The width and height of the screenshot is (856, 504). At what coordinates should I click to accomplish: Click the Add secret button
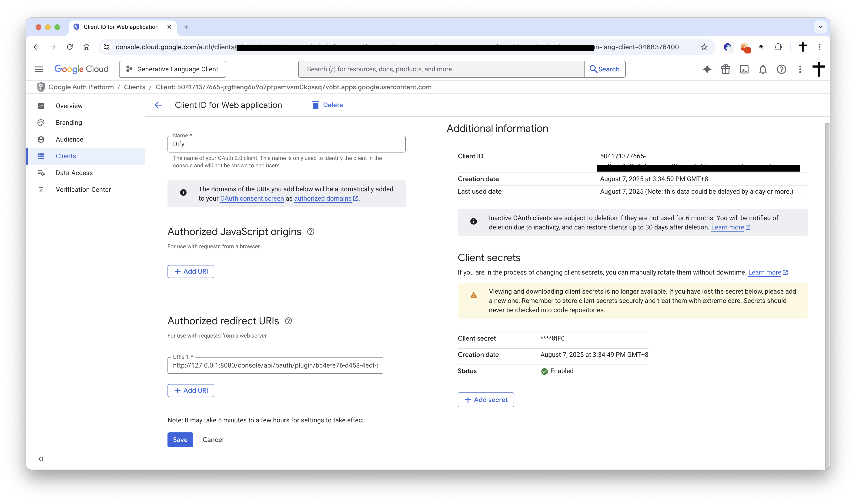486,400
